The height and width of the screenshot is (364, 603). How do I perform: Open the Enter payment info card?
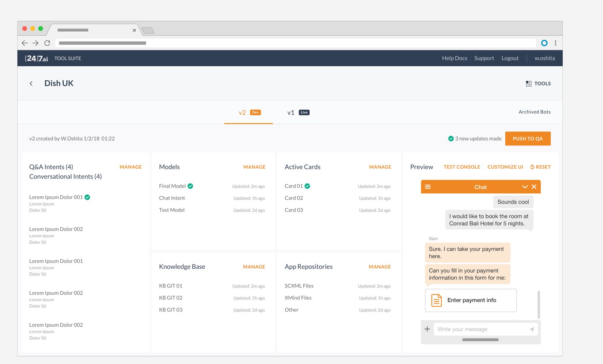[471, 300]
